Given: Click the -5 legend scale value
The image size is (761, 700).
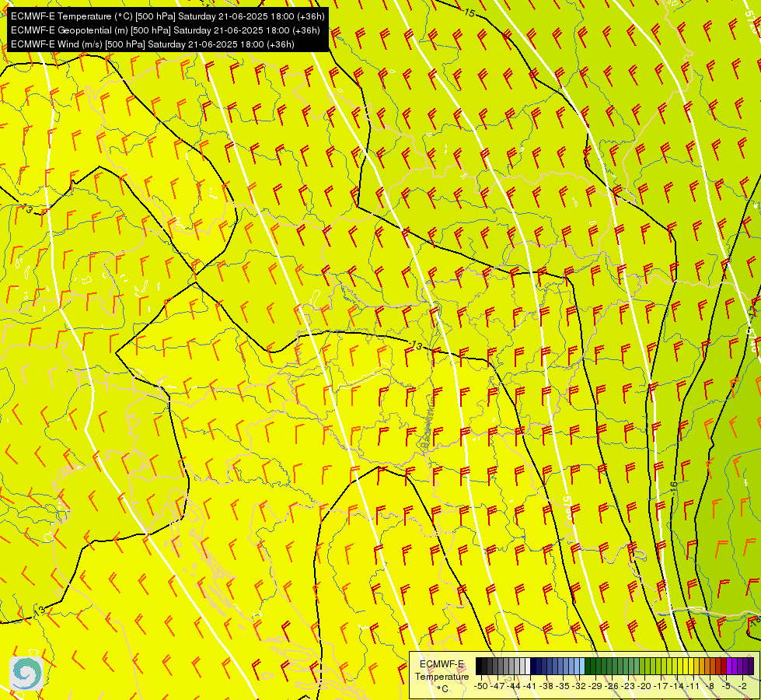Looking at the screenshot, I should point(727,686).
